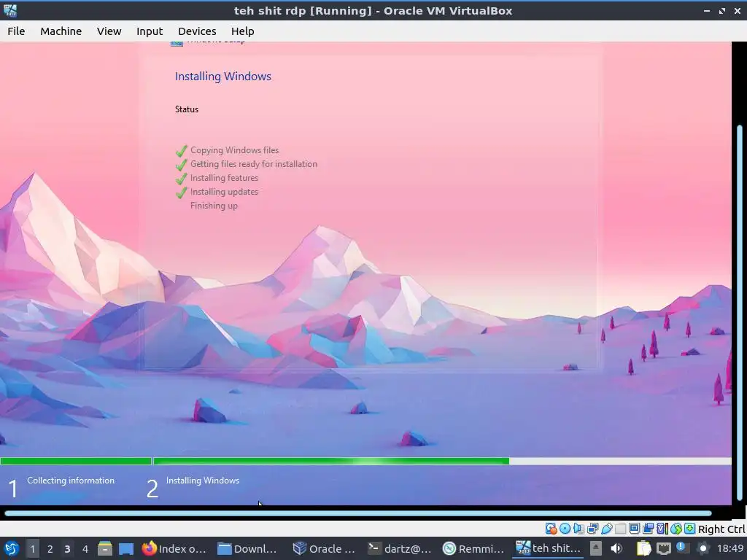
Task: Open the file manager launcher icon
Action: pos(105,548)
